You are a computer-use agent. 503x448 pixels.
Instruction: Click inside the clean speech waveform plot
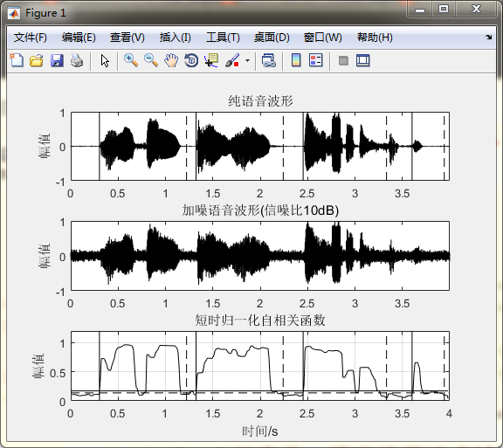point(260,146)
